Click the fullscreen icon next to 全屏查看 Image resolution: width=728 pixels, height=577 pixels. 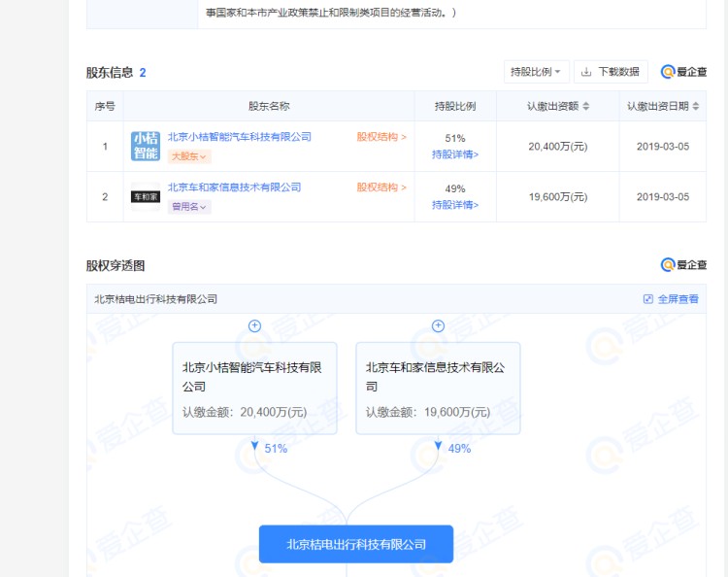click(648, 299)
